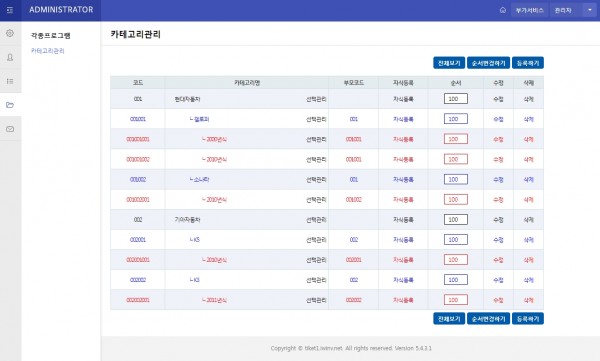Click the 부모코드 column header

354,83
